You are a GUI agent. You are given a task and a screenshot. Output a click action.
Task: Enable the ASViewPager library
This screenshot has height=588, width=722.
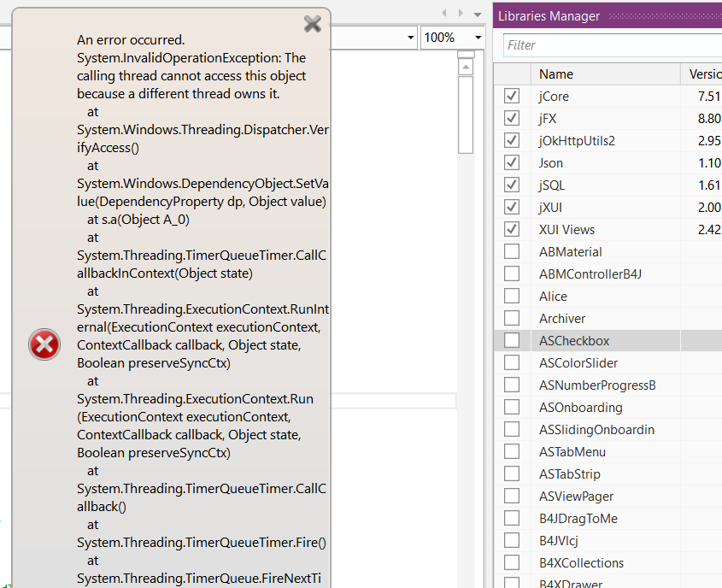pyautogui.click(x=512, y=496)
